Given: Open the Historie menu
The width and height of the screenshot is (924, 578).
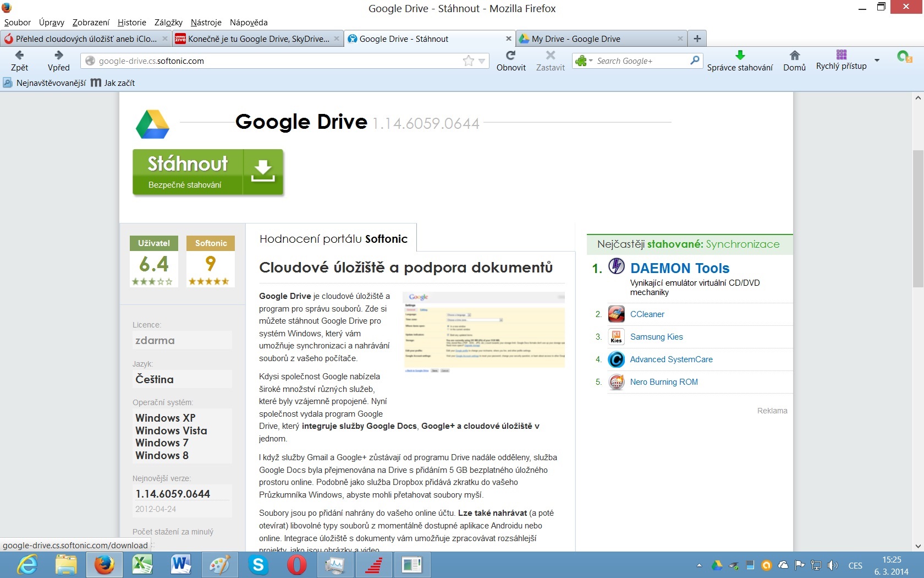Looking at the screenshot, I should point(132,23).
